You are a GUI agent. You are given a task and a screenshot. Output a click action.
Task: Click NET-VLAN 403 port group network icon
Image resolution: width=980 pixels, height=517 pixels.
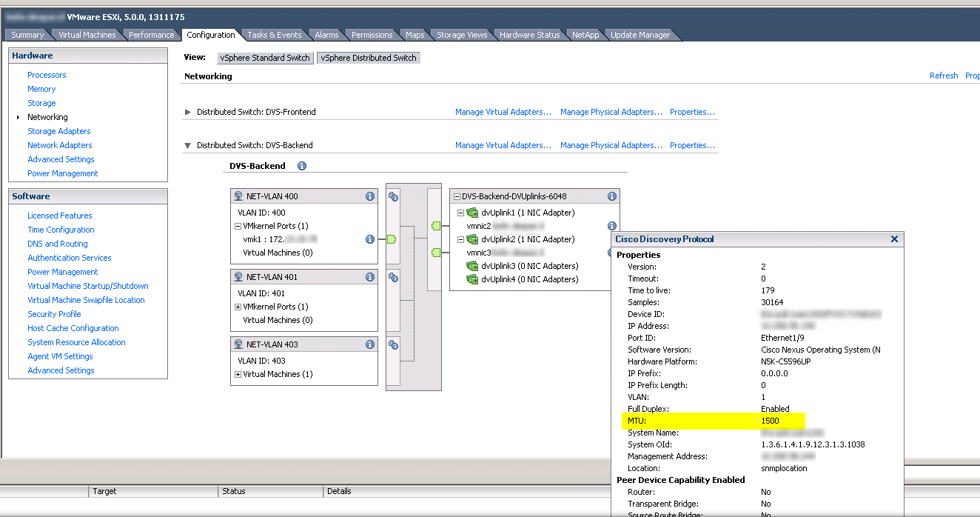click(238, 344)
